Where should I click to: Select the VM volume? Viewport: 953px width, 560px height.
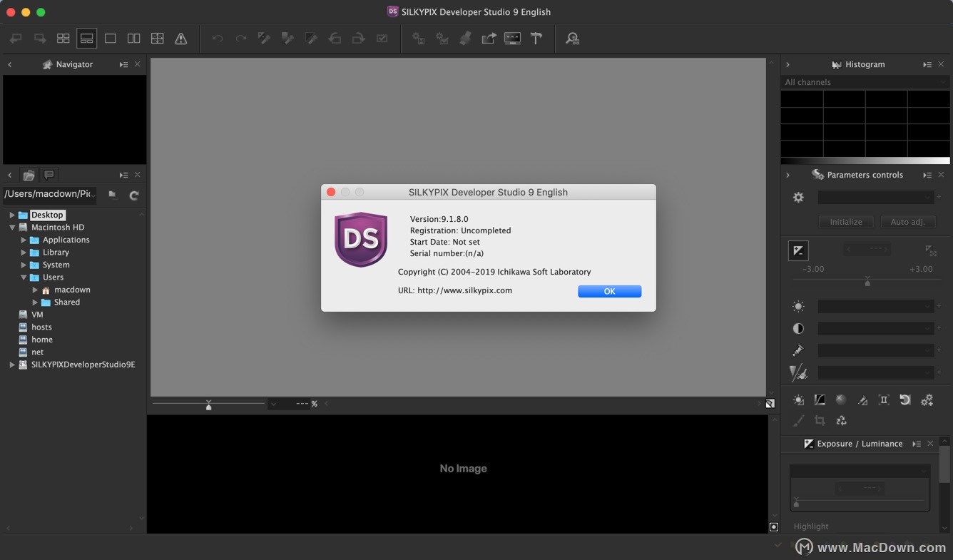click(x=37, y=315)
